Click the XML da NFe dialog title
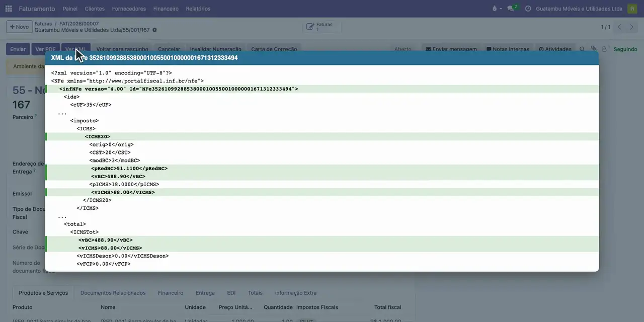644x322 pixels. (x=144, y=58)
